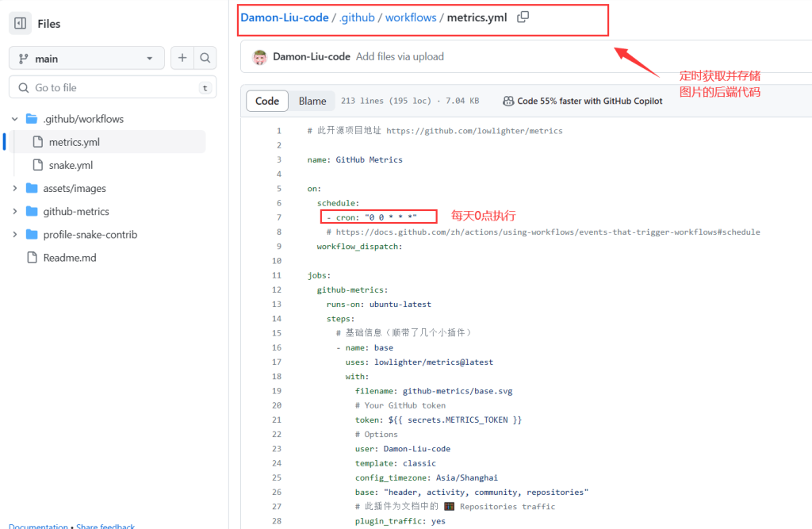This screenshot has width=812, height=529.
Task: Select the Code tab
Action: [267, 101]
